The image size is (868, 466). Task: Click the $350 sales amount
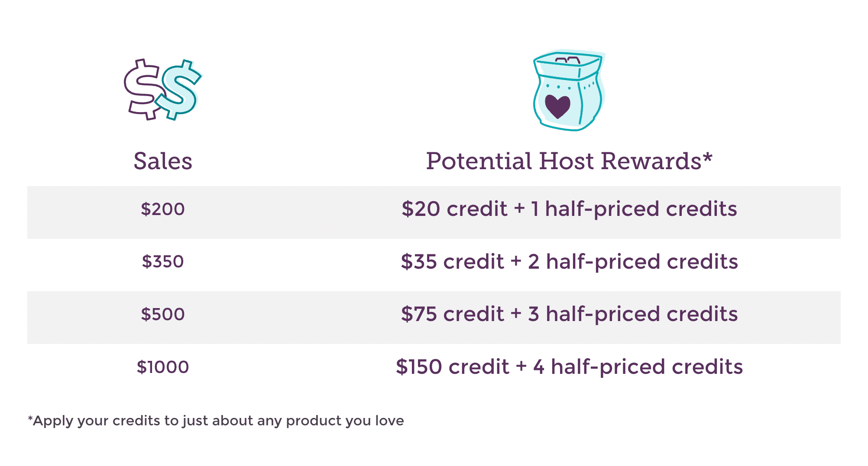[163, 261]
